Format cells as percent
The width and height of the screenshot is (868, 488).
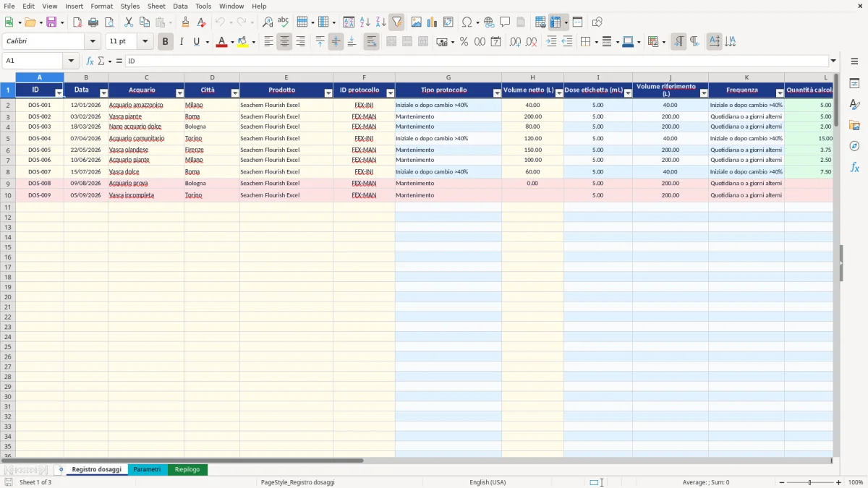(464, 42)
